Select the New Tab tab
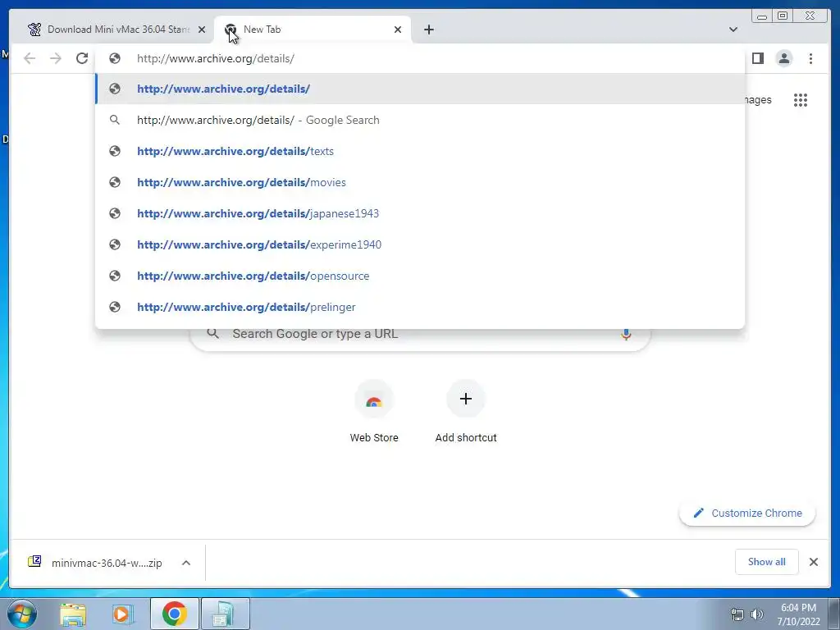Viewport: 840px width, 630px height. point(313,30)
